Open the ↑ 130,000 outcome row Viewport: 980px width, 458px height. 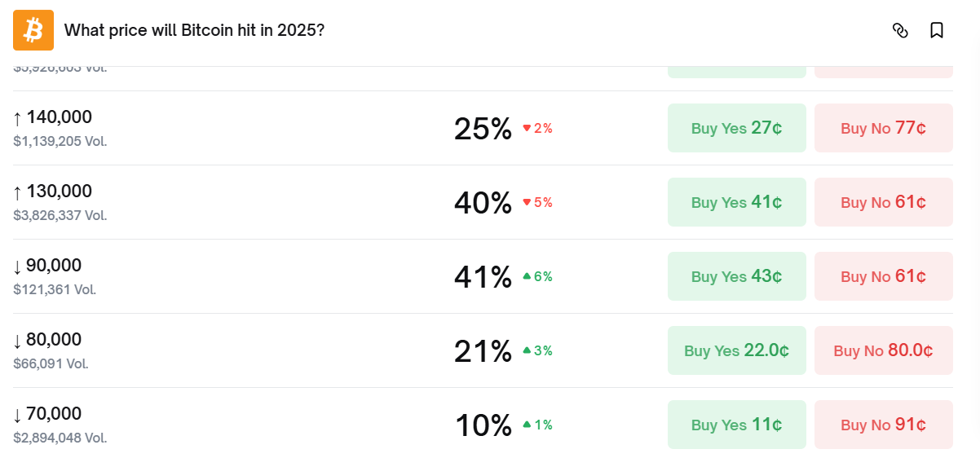click(60, 192)
